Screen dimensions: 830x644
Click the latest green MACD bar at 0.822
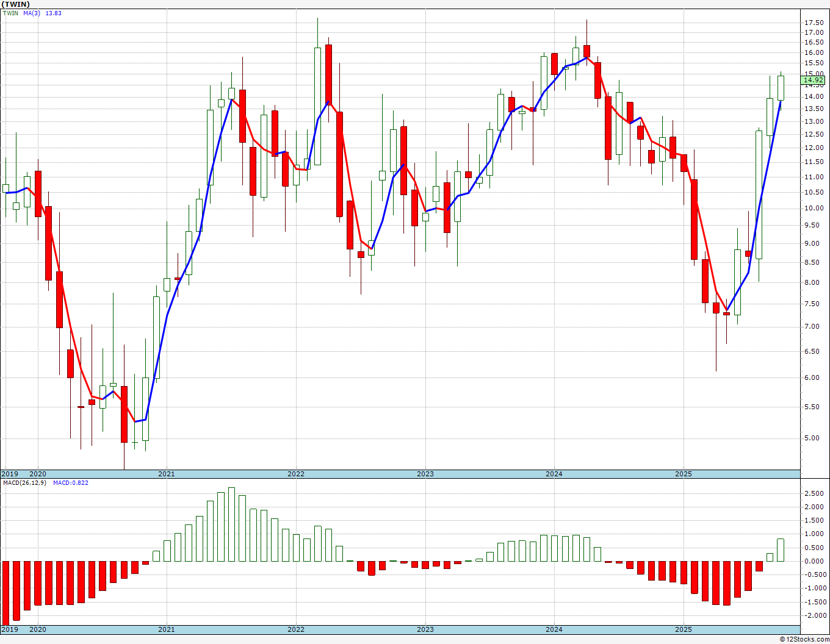coord(781,550)
